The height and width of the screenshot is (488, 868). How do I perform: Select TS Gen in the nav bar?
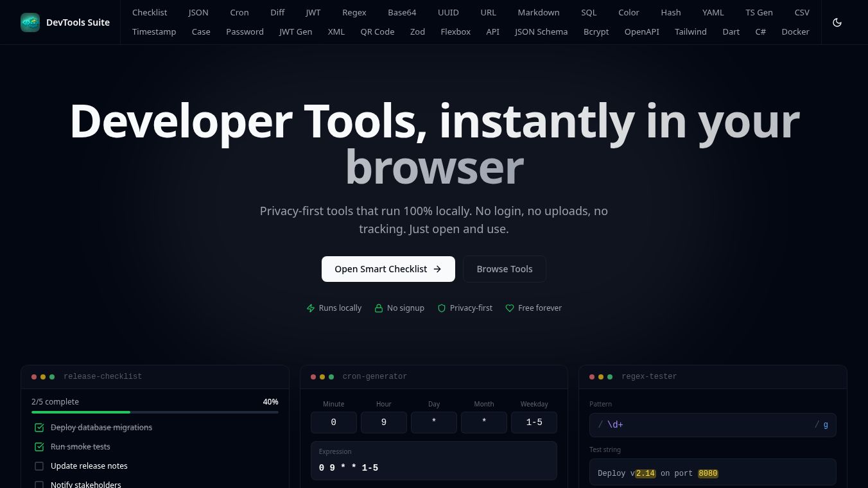759,12
